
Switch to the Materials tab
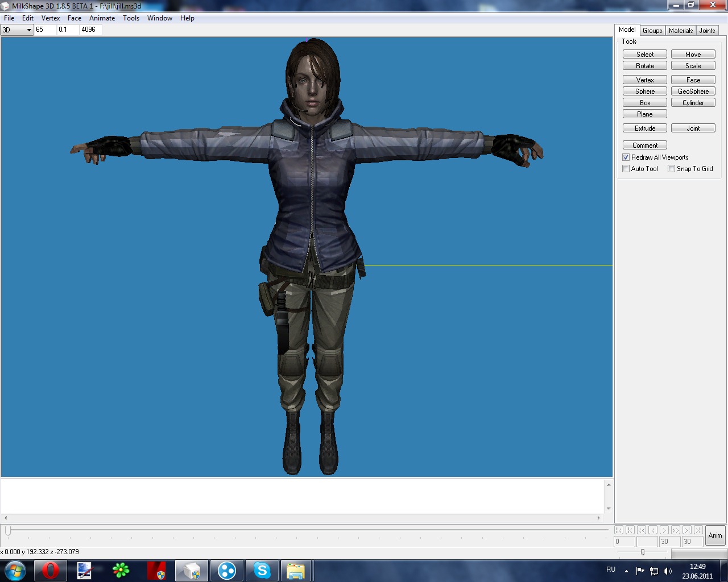(x=680, y=31)
